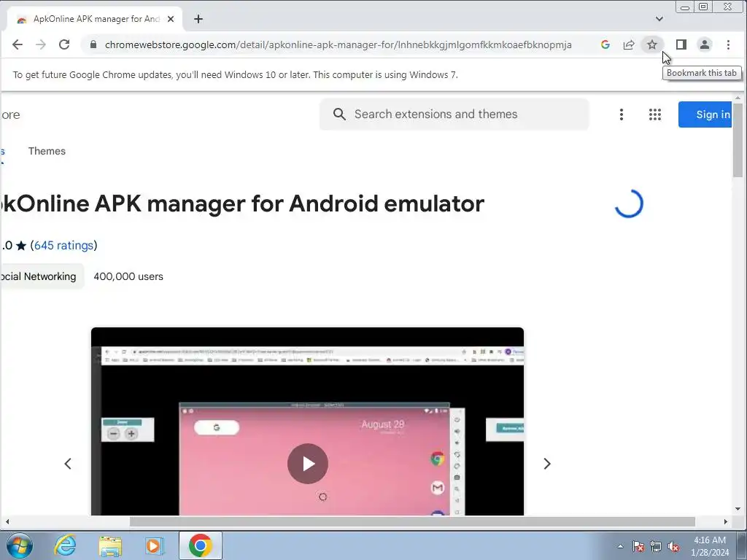Click the network tray icon
This screenshot has width=747, height=560.
pyautogui.click(x=656, y=546)
